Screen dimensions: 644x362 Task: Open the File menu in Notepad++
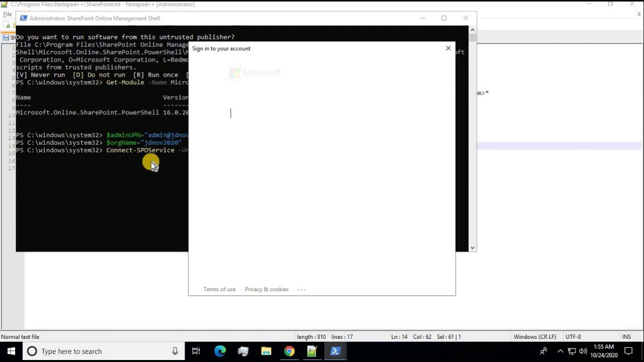pos(8,14)
